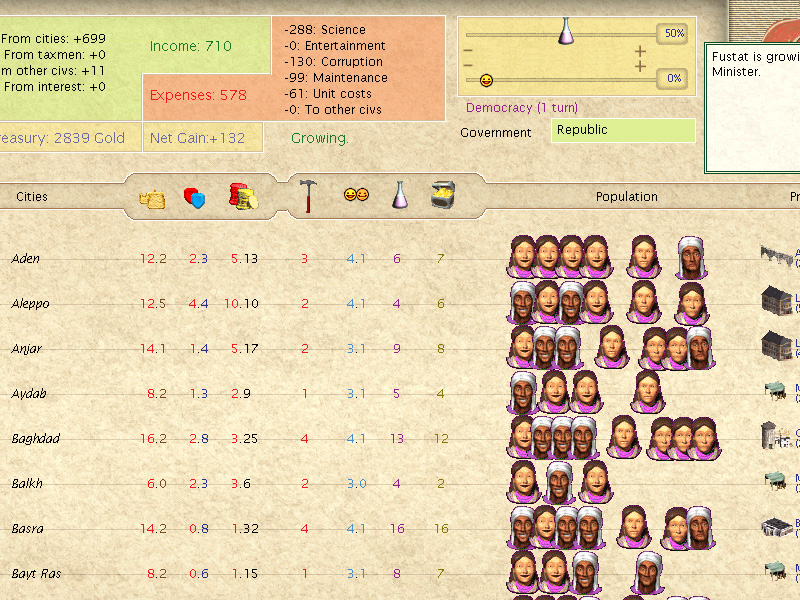
Task: Click the treasure chest gold column icon
Action: click(x=442, y=194)
